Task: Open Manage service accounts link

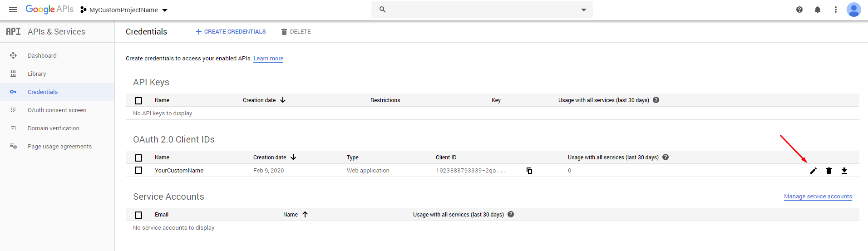Action: tap(818, 197)
